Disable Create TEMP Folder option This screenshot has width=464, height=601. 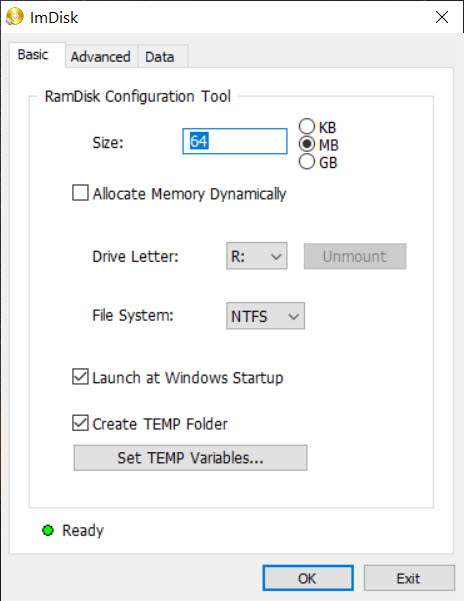pyautogui.click(x=80, y=423)
